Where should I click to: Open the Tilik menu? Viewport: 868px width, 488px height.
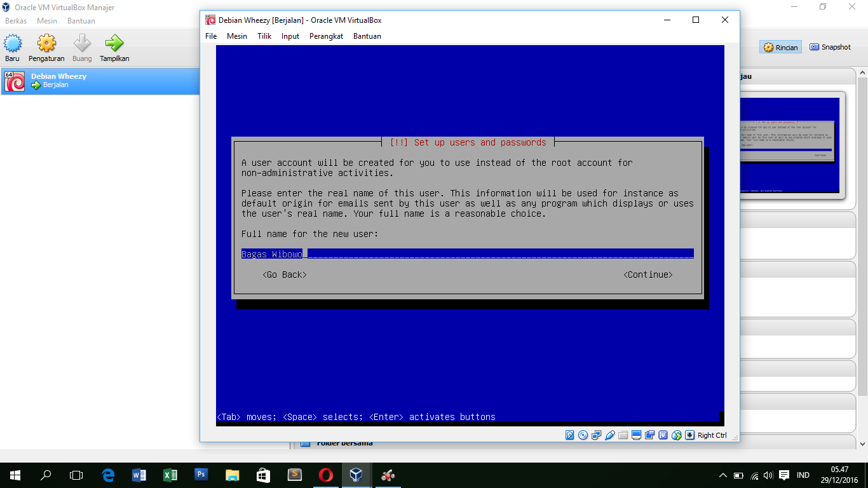[264, 36]
